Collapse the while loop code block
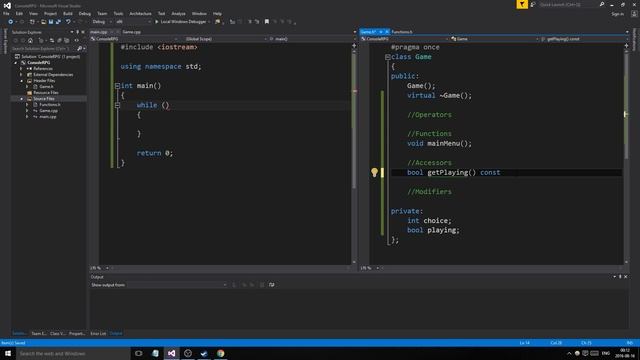 tap(117, 105)
